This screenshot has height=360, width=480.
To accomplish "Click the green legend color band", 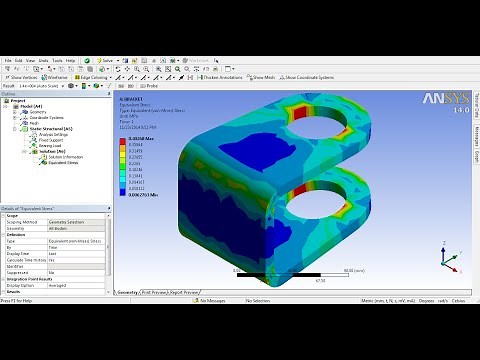I will click(123, 167).
